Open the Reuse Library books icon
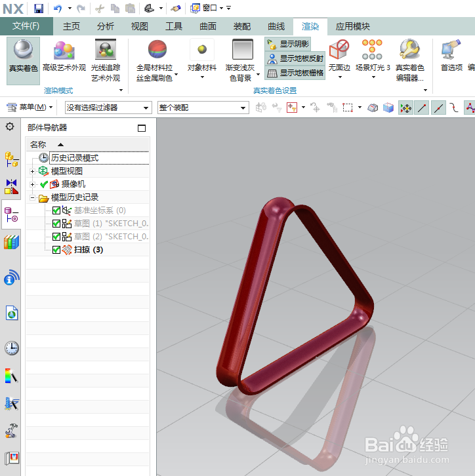 point(12,242)
